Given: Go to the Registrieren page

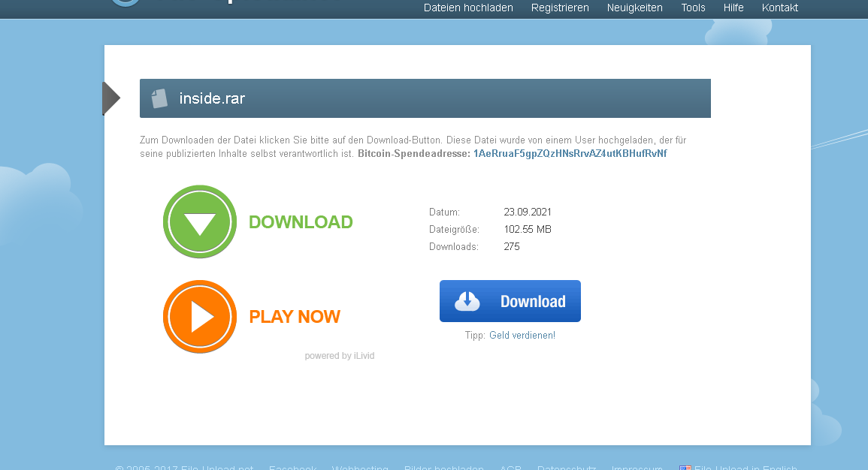Looking at the screenshot, I should coord(560,8).
